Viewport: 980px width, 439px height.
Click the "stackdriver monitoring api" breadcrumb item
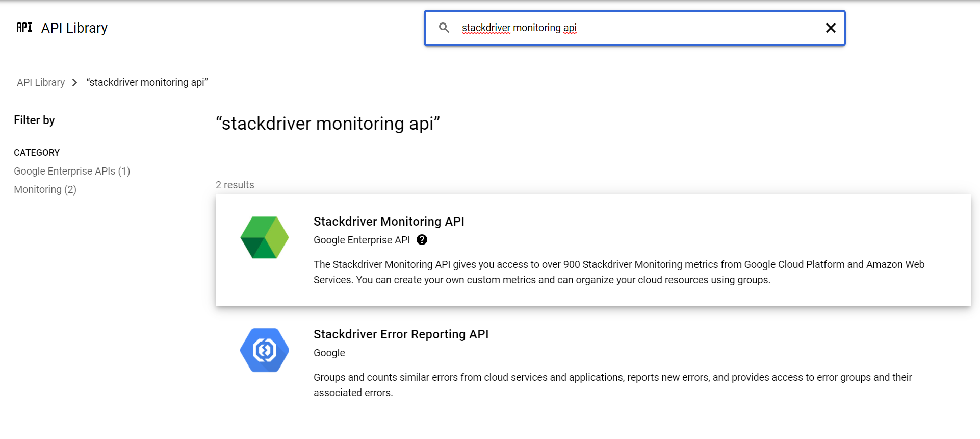[147, 83]
